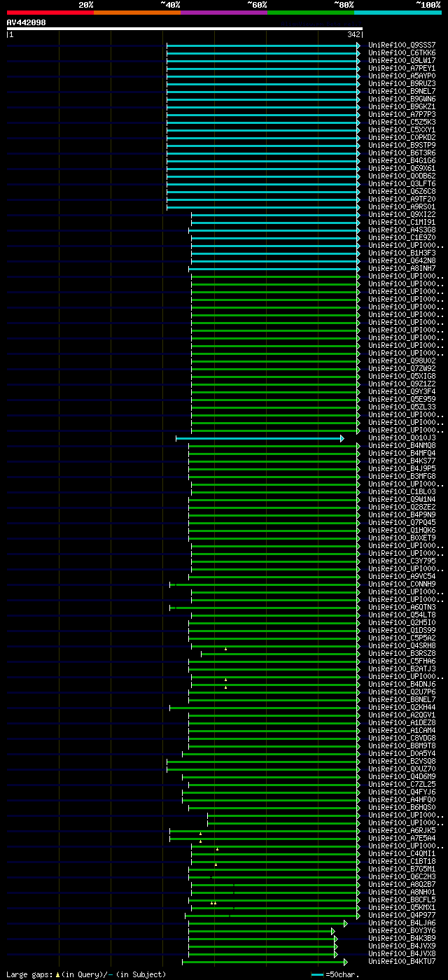
Task: Select hit label UniRef100_Q6C2H3
Action: click(402, 876)
